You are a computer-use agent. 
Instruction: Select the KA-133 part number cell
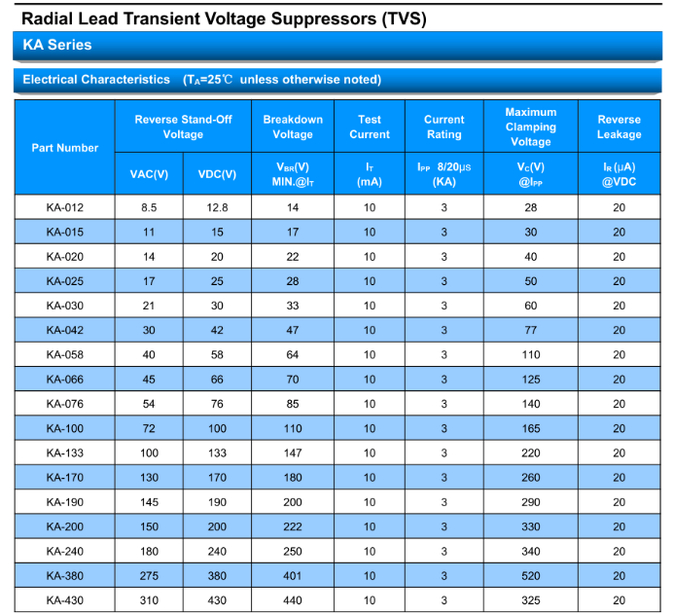65,453
